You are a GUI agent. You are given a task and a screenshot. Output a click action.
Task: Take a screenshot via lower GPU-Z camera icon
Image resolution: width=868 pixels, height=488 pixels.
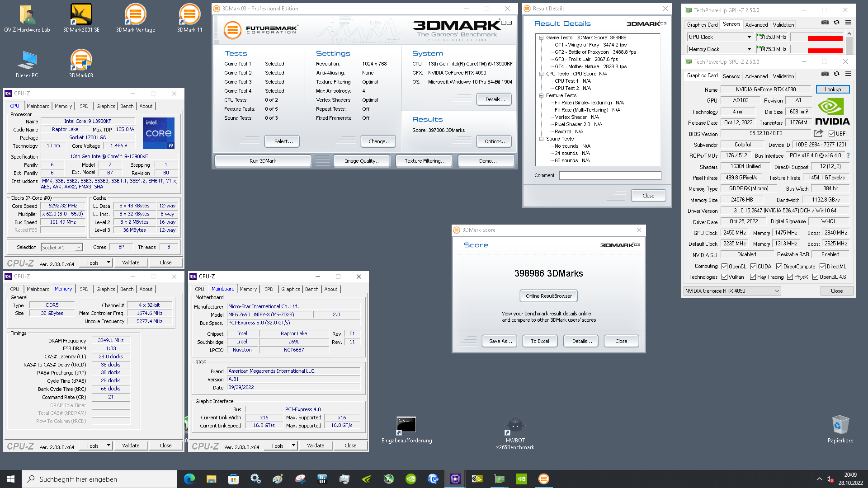click(x=825, y=74)
